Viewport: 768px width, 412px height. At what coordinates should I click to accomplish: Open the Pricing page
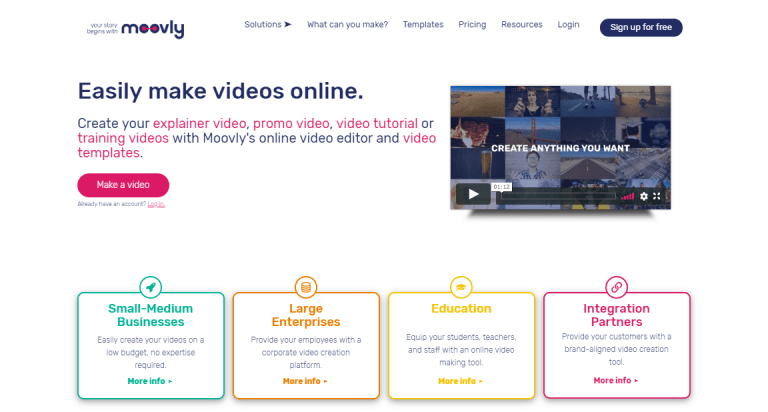tap(472, 24)
